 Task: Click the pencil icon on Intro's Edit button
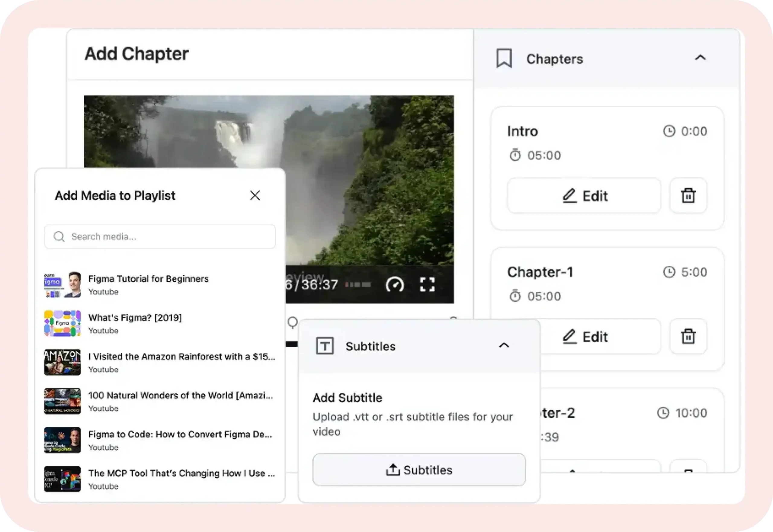570,196
